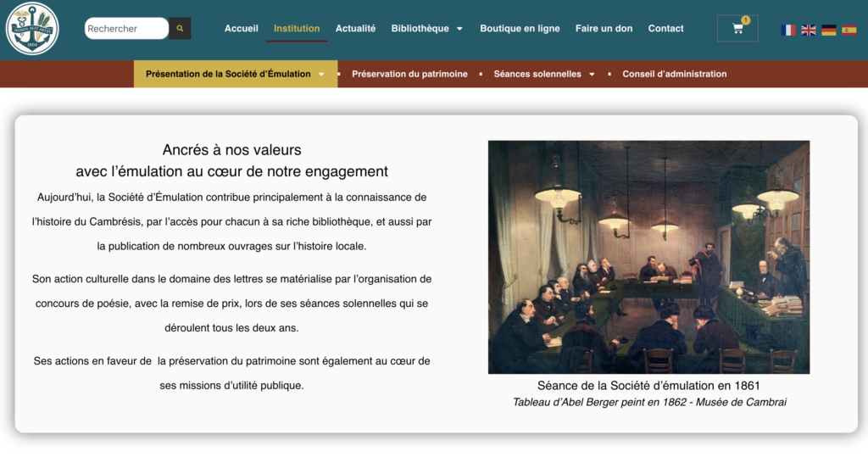Switch language to Spanish flag

coord(849,30)
